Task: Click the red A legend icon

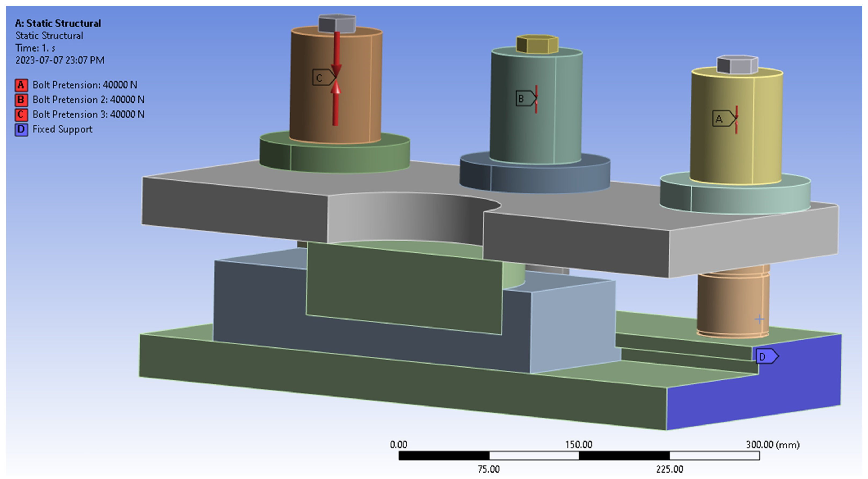Action: [21, 85]
